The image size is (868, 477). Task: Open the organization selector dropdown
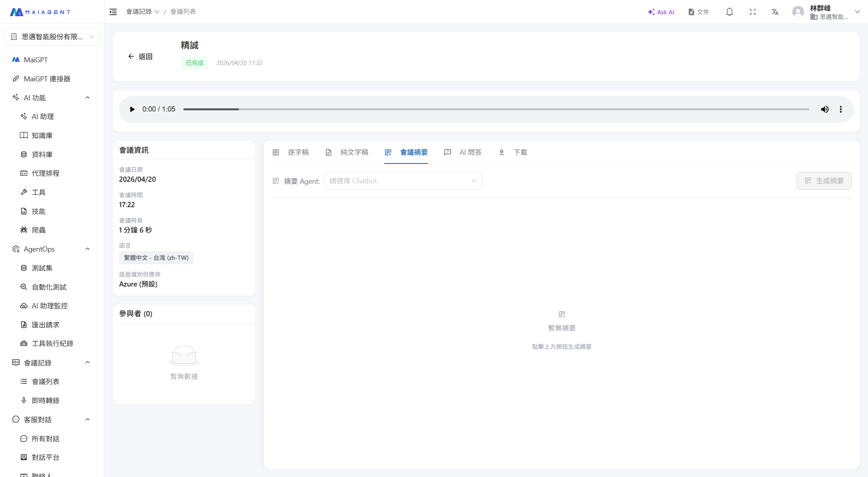coord(52,37)
